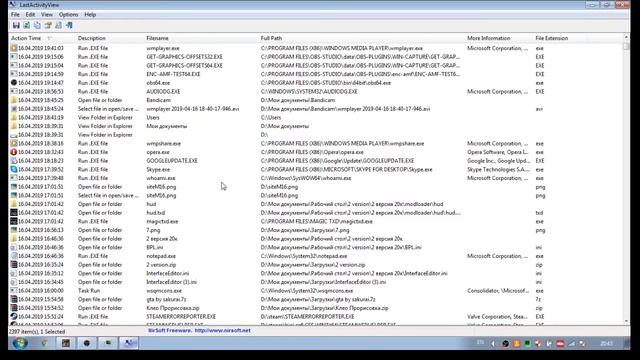
Task: Sort by File Extension column header
Action: pyautogui.click(x=560, y=38)
